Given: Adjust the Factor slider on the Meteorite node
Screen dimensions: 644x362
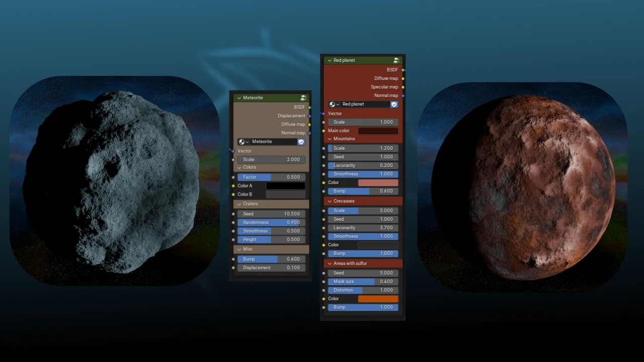Looking at the screenshot, I should pos(271,177).
